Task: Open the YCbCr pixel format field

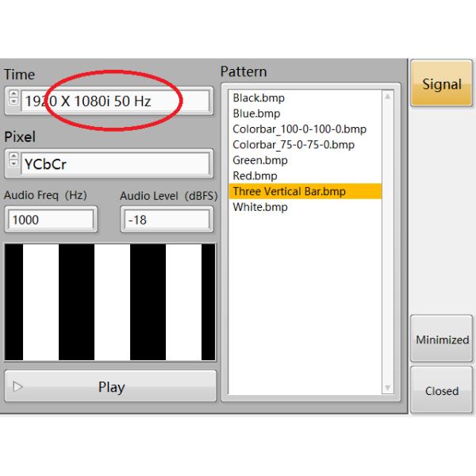Action: tap(115, 164)
